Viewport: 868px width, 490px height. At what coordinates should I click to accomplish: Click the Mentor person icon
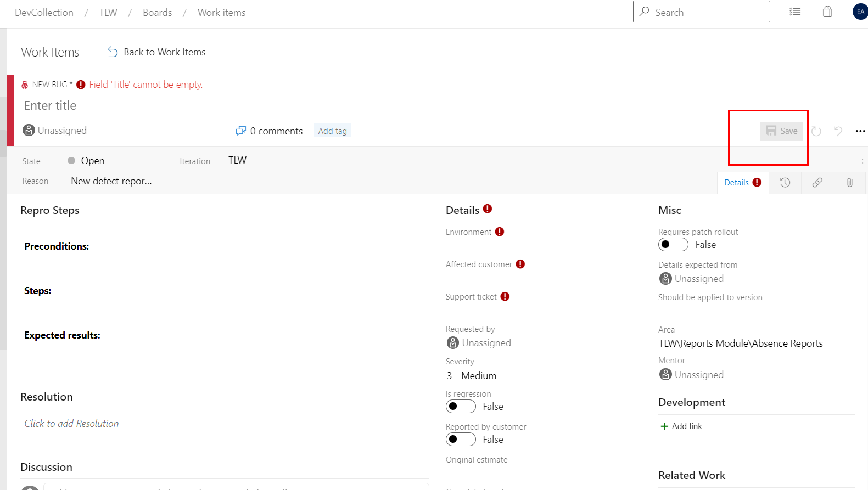pos(665,374)
